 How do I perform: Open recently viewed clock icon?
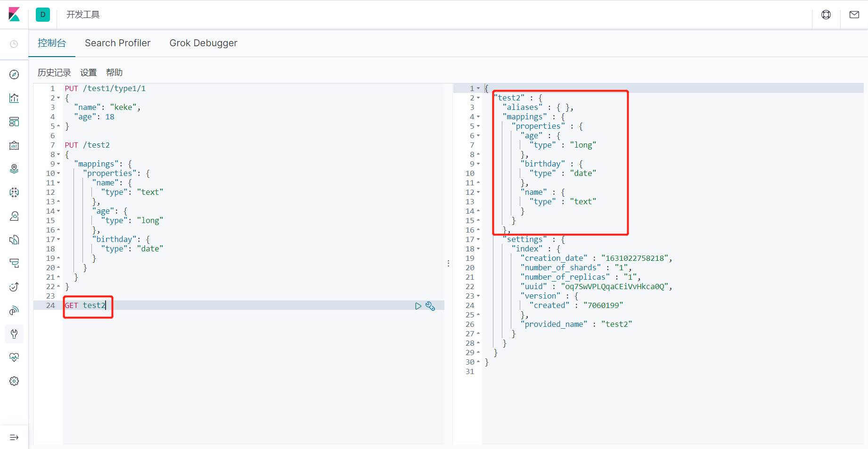14,44
